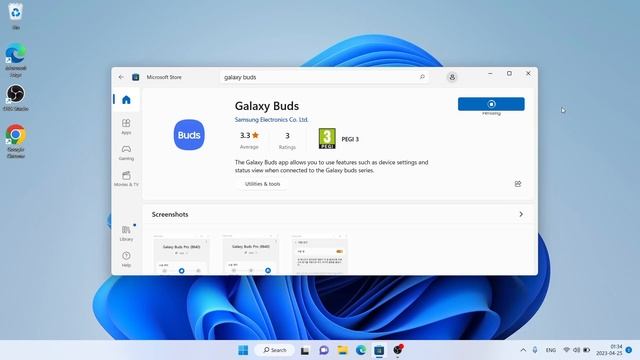Click the battery tray icon
The image size is (640, 360).
click(587, 350)
